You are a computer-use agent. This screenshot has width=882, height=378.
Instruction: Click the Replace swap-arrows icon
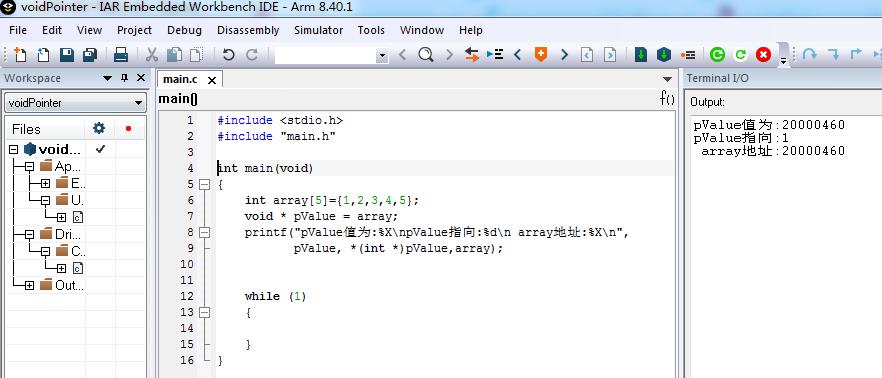472,55
